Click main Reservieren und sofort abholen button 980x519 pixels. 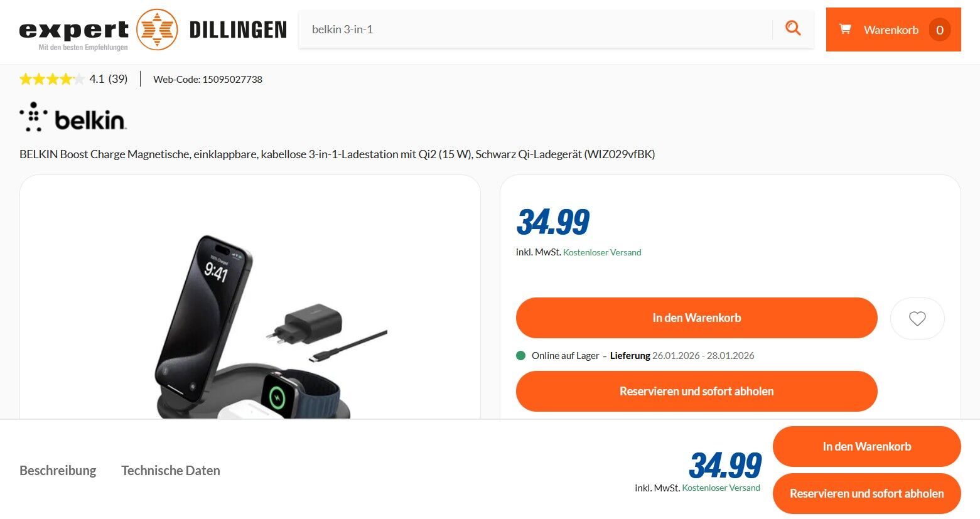click(x=696, y=392)
